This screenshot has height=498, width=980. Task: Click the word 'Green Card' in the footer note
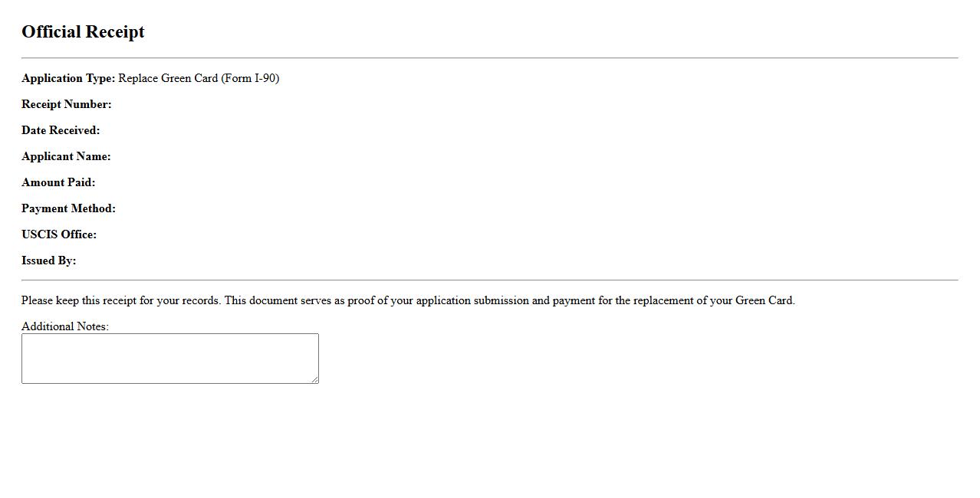click(x=764, y=300)
